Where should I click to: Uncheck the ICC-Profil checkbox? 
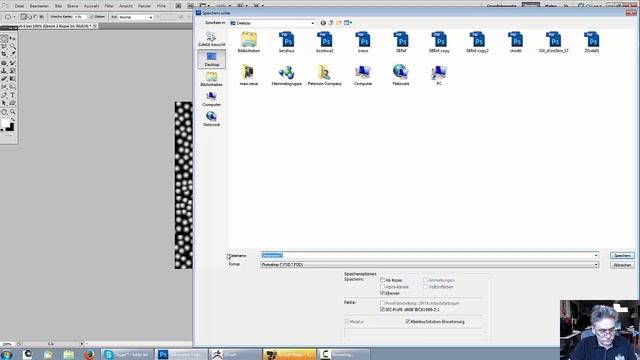382,309
